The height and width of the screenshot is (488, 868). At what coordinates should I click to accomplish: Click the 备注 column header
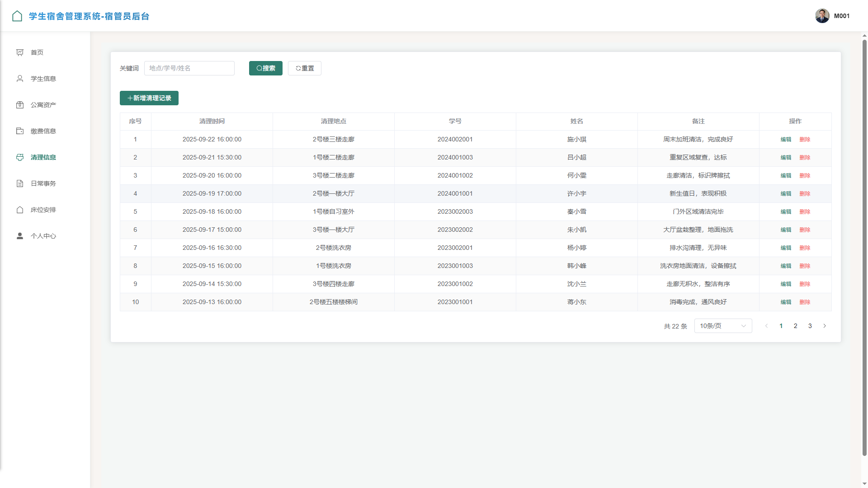pyautogui.click(x=698, y=122)
